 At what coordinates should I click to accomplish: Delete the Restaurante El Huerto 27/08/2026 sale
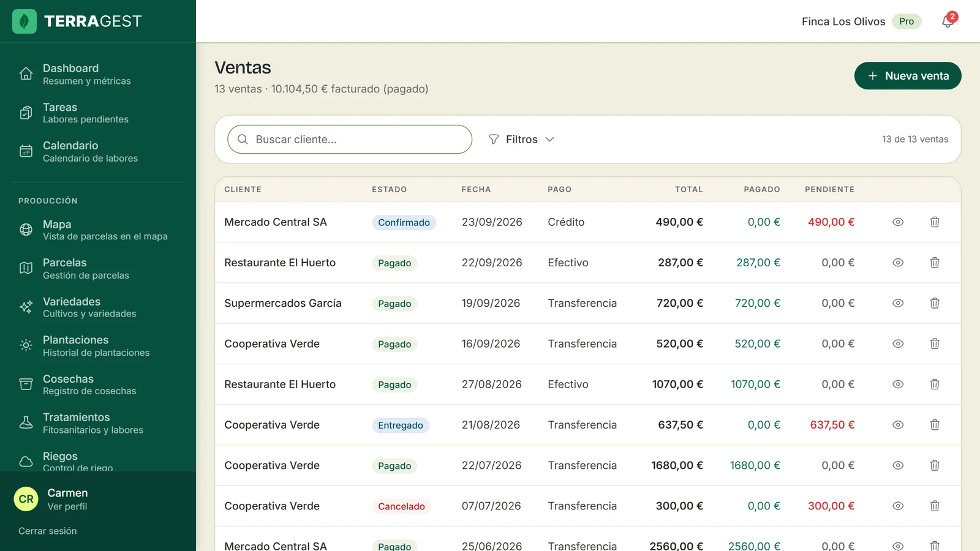(935, 384)
